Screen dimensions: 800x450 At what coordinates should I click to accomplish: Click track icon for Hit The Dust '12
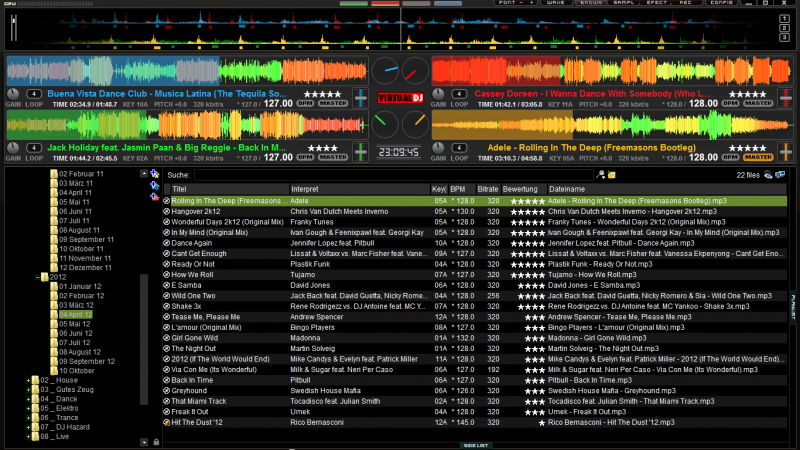tap(166, 422)
